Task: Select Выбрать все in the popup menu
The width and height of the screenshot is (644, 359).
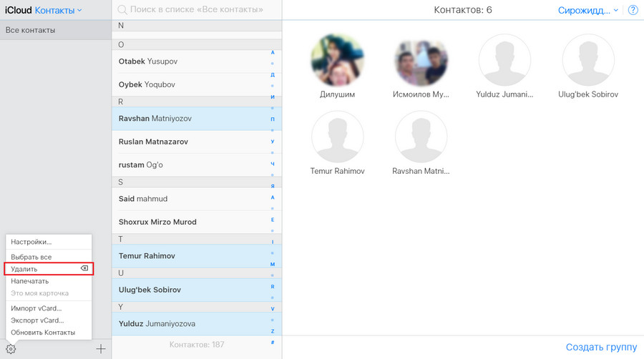Action: 31,257
